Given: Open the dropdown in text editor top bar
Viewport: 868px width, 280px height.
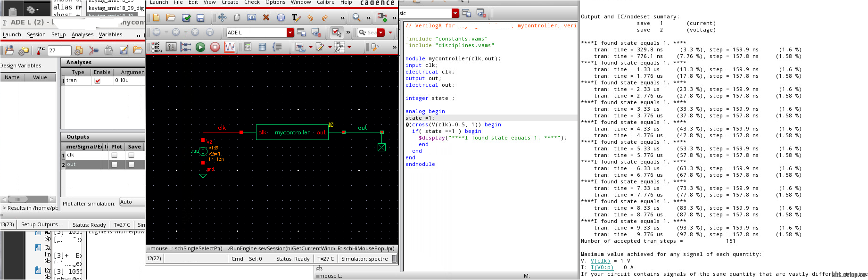Looking at the screenshot, I should pos(455,13).
